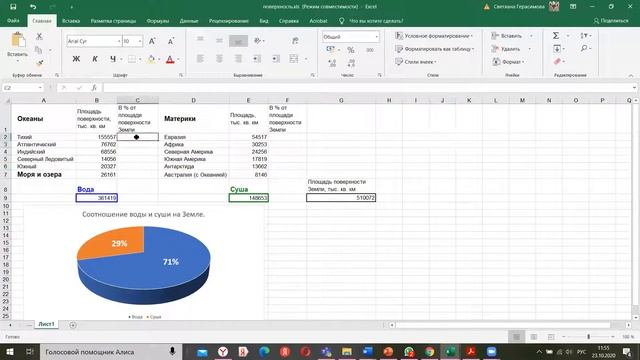Switch to the Рецензирование ribbon tab
This screenshot has width=640, height=360.
229,21
